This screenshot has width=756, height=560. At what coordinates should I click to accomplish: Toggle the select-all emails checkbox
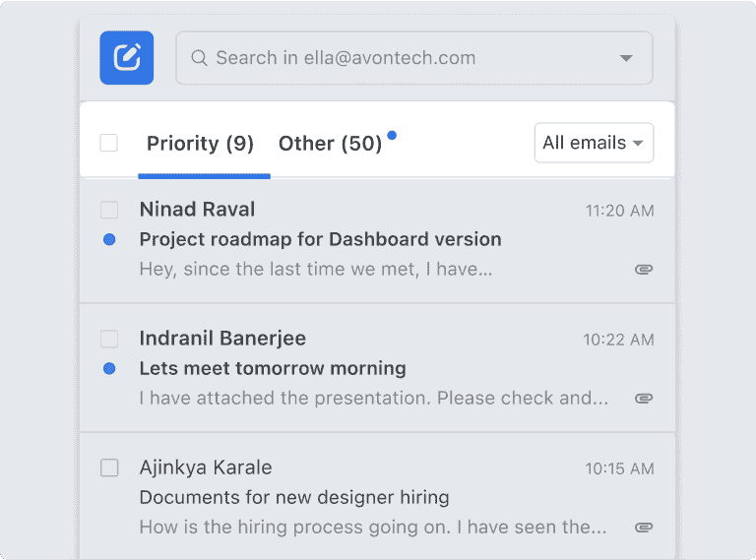(x=109, y=143)
